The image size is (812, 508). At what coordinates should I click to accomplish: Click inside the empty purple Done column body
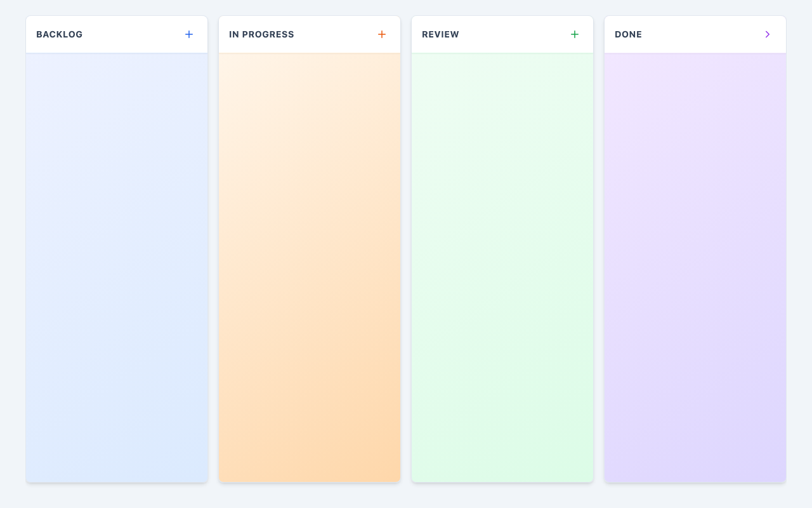coord(695,267)
